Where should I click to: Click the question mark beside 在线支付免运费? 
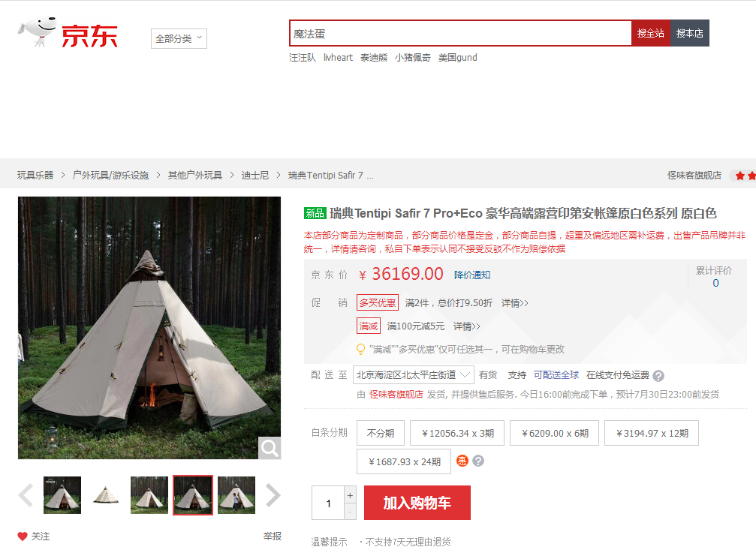[x=658, y=376]
